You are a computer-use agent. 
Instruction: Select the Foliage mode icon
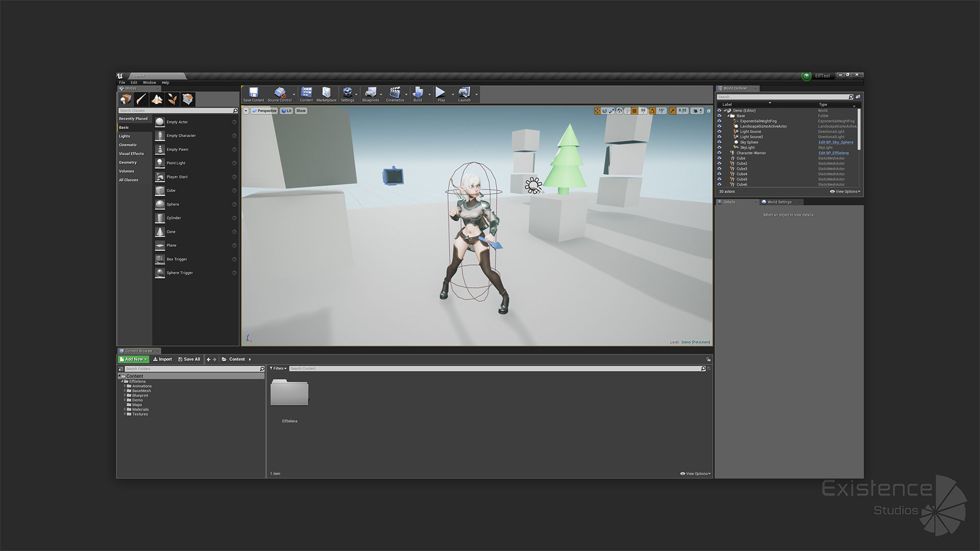[173, 99]
